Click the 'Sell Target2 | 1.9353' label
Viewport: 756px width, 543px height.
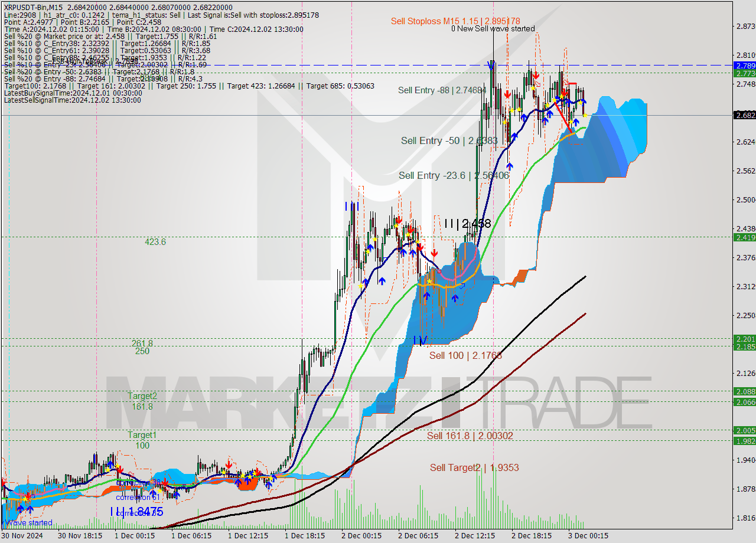(474, 467)
